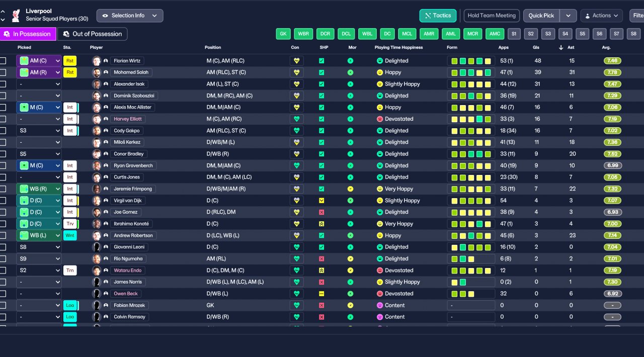Screen dimensions: 644x357
Task: Tick the checkbox for Cody Gakpo
Action: coord(3,131)
